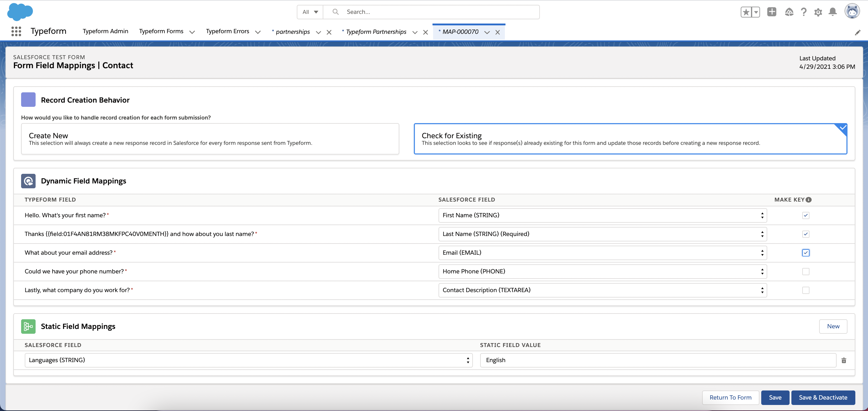Open the App Launcher grid icon
This screenshot has width=868, height=411.
click(x=16, y=31)
